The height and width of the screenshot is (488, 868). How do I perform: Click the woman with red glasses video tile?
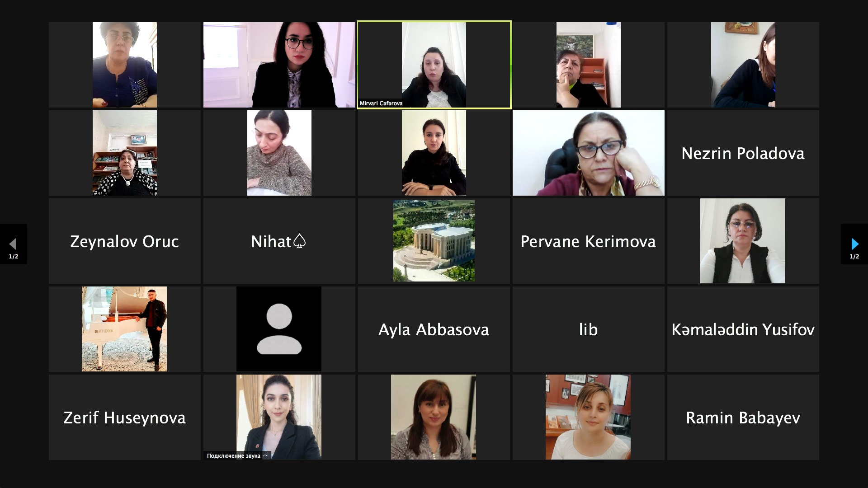click(x=588, y=153)
